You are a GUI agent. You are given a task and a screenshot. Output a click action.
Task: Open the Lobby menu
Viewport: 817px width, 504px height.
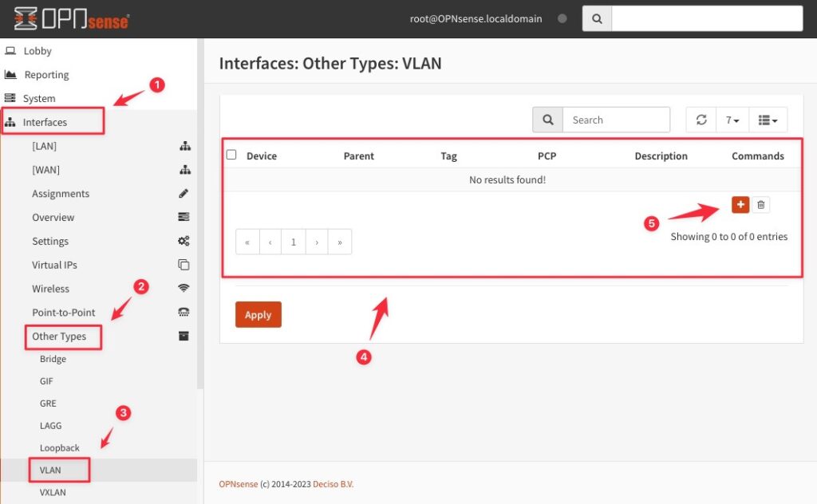37,51
